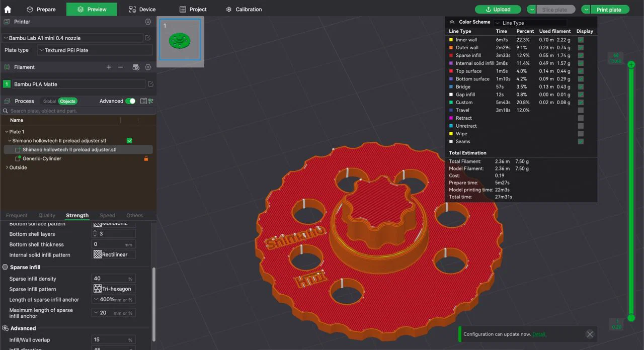Open the Calibration tab
644x350 pixels.
click(x=244, y=9)
